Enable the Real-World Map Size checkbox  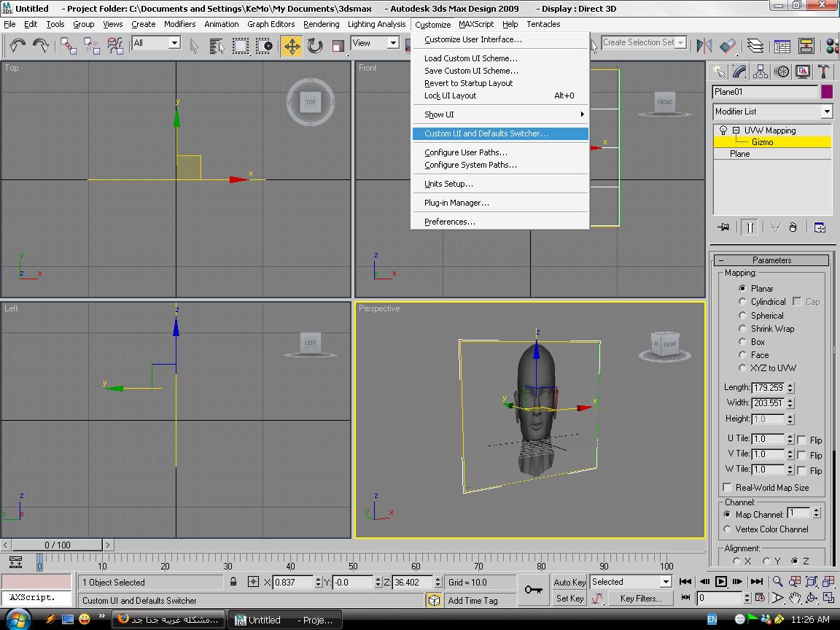727,488
